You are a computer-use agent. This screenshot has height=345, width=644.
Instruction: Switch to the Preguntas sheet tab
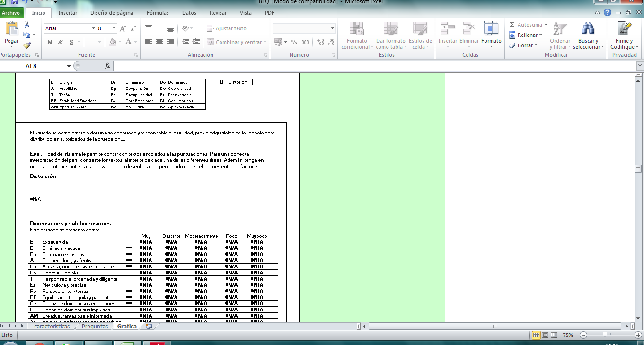coord(95,327)
